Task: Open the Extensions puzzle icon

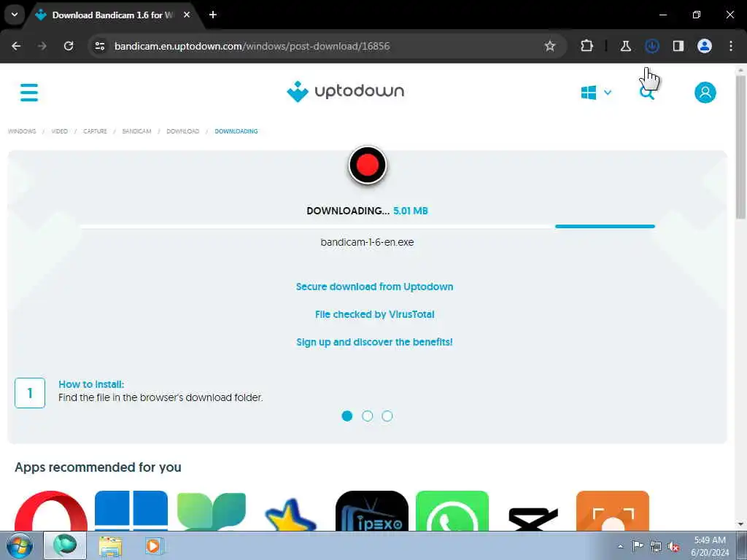Action: point(587,46)
